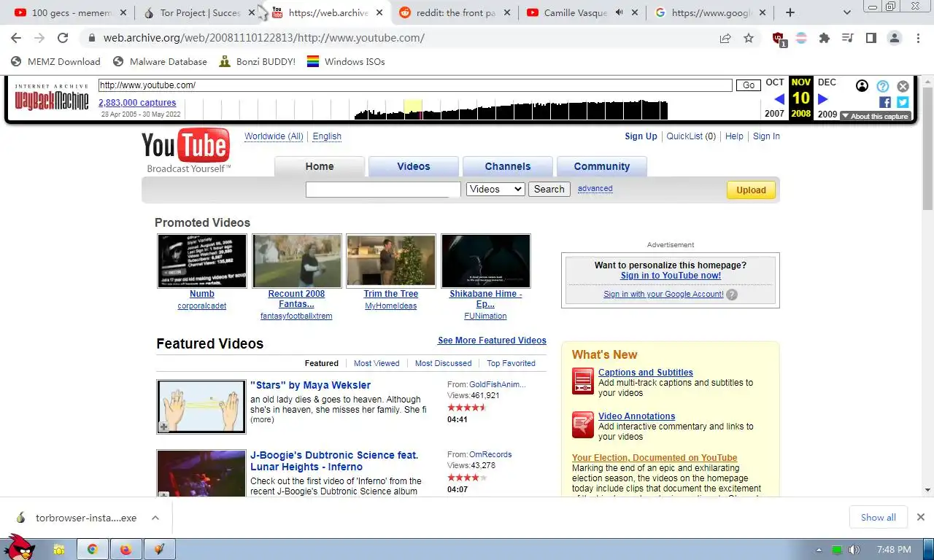Open the file explorer taskbar icon
This screenshot has height=560, width=934.
tap(59, 549)
